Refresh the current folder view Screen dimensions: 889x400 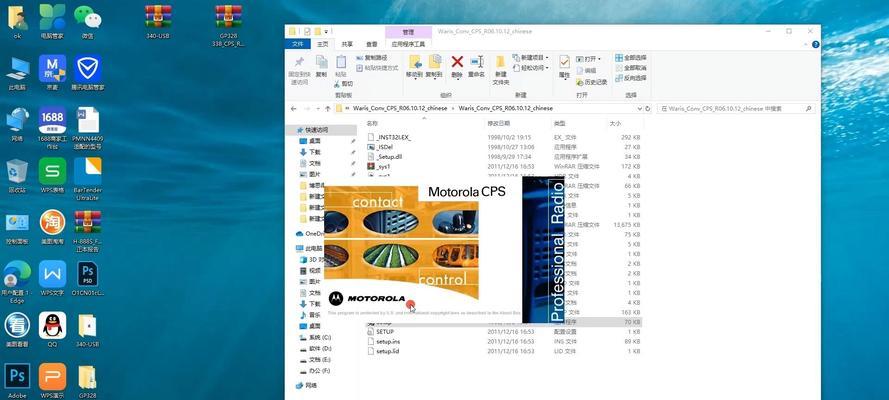tap(648, 108)
